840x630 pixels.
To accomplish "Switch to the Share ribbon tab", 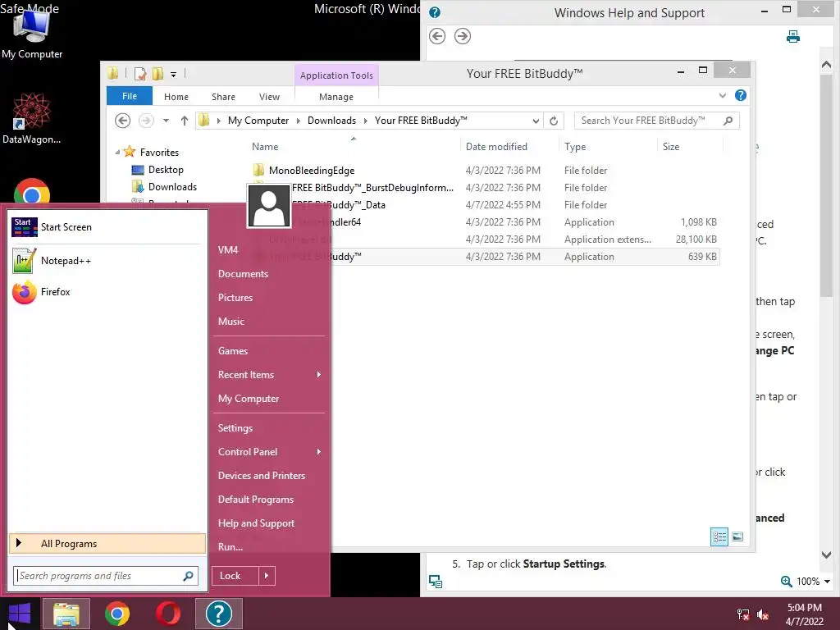I will click(223, 97).
